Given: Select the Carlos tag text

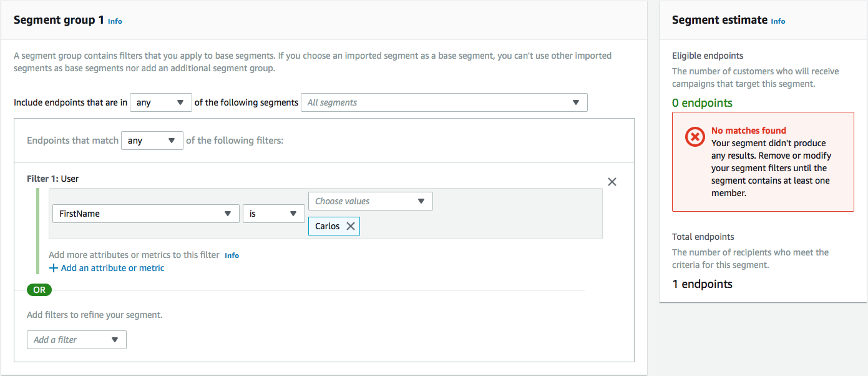Looking at the screenshot, I should tap(327, 226).
